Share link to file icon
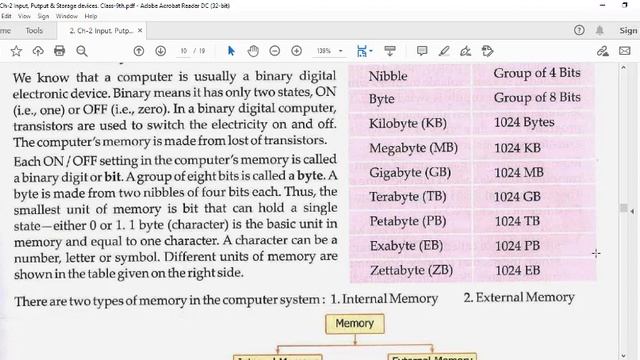The image size is (640, 360). [x=602, y=51]
